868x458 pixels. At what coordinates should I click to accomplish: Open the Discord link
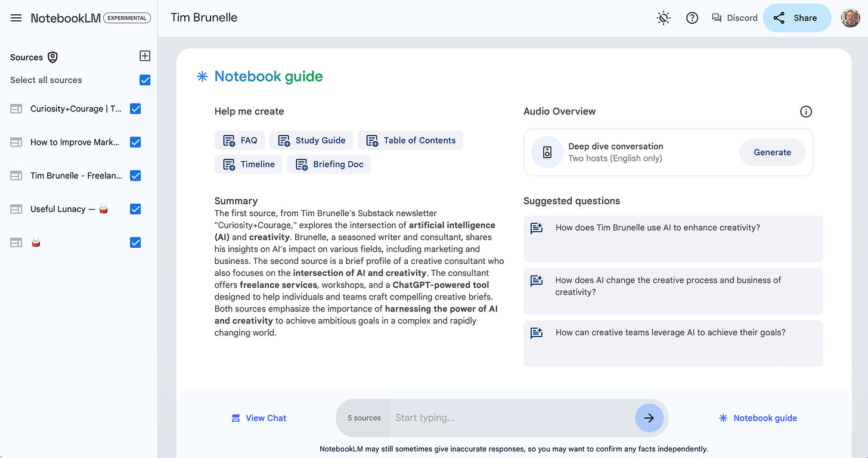point(734,18)
